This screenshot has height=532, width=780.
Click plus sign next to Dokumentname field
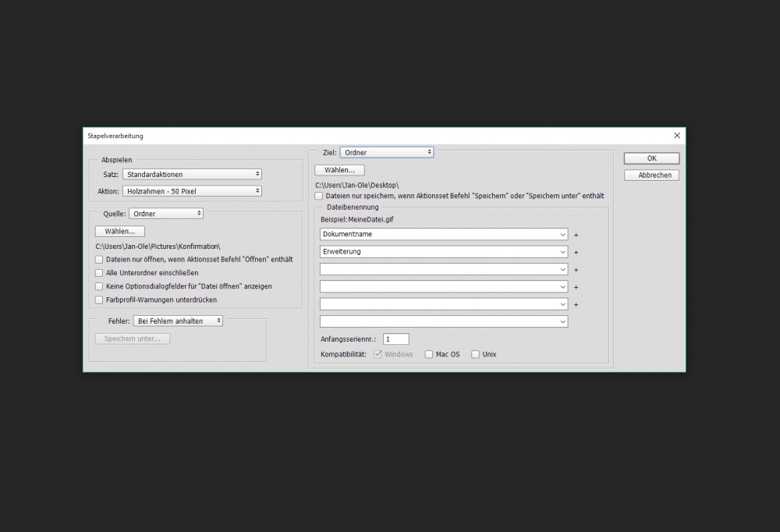576,235
